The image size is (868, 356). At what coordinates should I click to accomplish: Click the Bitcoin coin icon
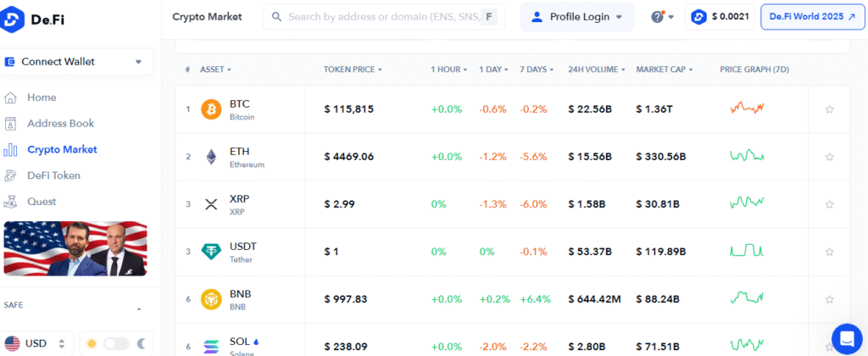pyautogui.click(x=211, y=109)
